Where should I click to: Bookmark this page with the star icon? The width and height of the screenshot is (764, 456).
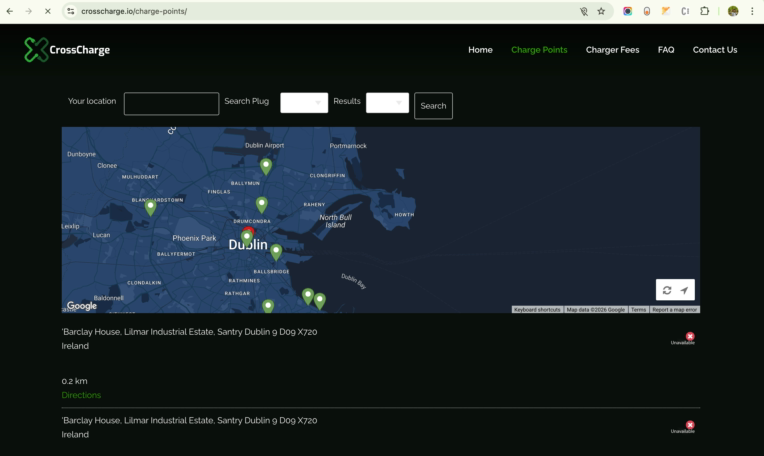601,11
